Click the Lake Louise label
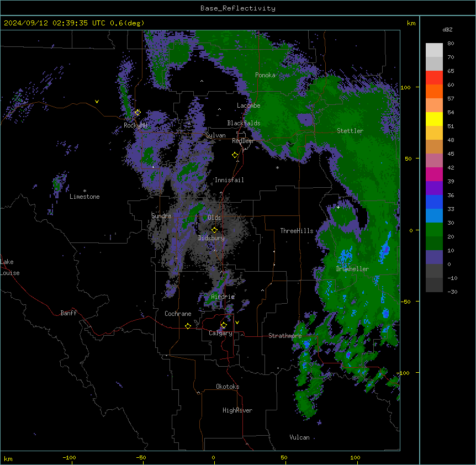 (x=10, y=267)
